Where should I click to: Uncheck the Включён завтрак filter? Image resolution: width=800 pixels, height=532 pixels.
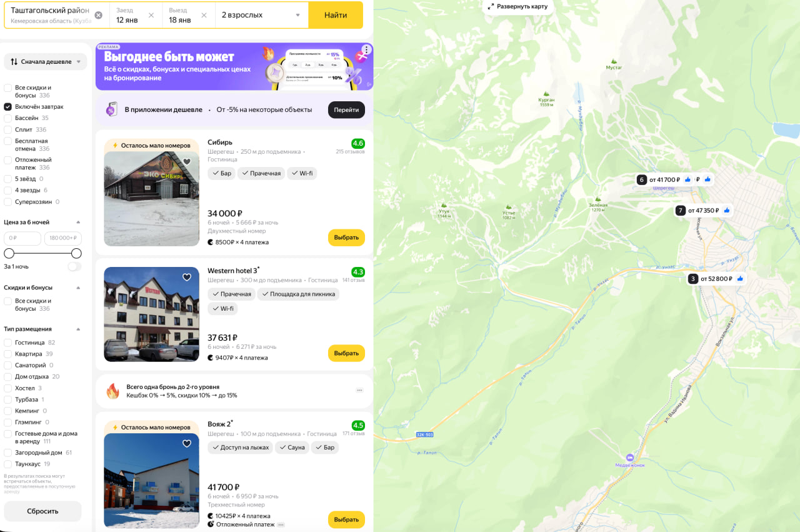8,107
